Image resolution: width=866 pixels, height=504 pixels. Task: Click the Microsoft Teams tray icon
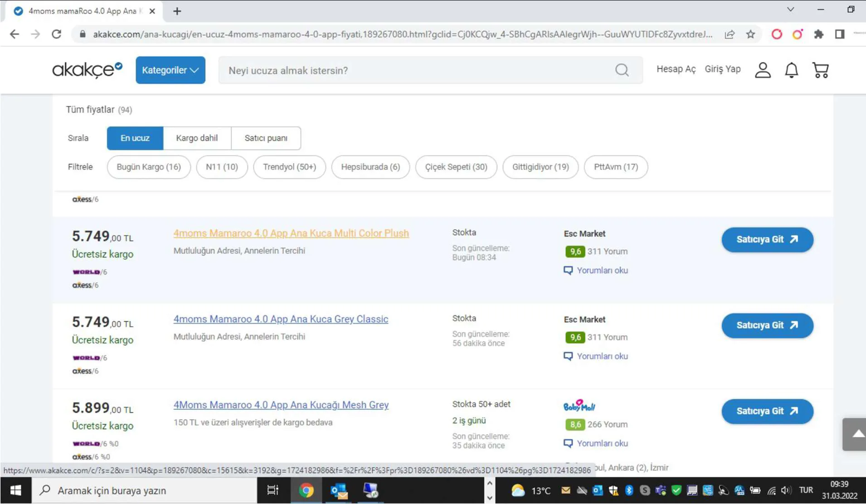pos(661,490)
